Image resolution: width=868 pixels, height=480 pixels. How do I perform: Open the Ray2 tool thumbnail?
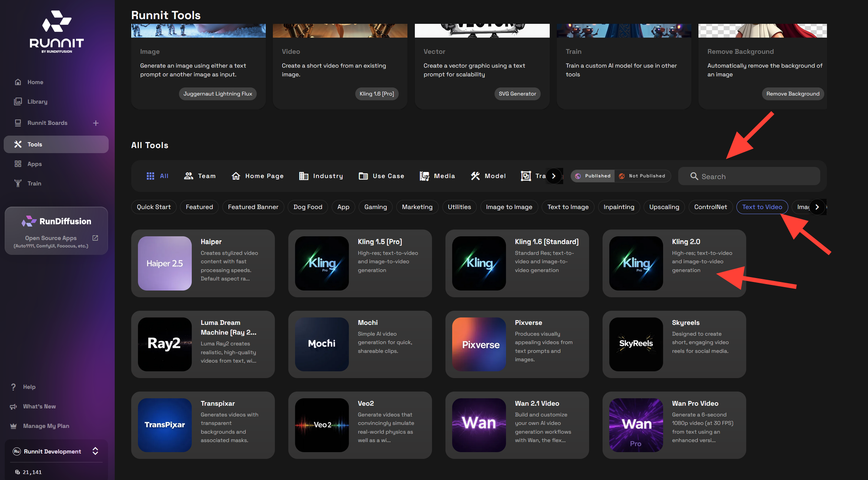pyautogui.click(x=165, y=344)
